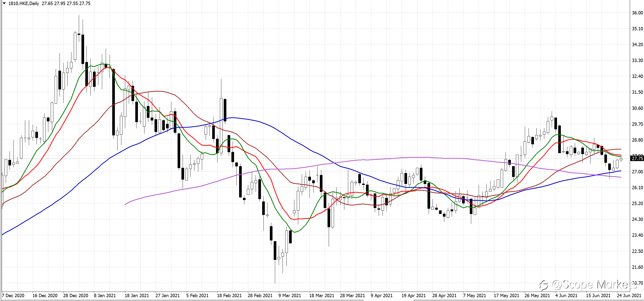Image resolution: width=644 pixels, height=301 pixels.
Task: Open the chart menu triangle beside 1810.HKE
Action: point(4,3)
